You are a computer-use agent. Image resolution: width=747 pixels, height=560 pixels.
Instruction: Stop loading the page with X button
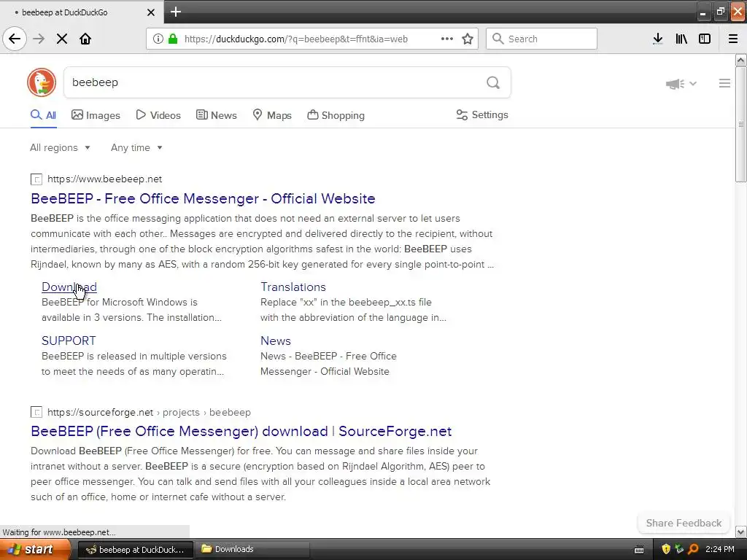click(62, 39)
